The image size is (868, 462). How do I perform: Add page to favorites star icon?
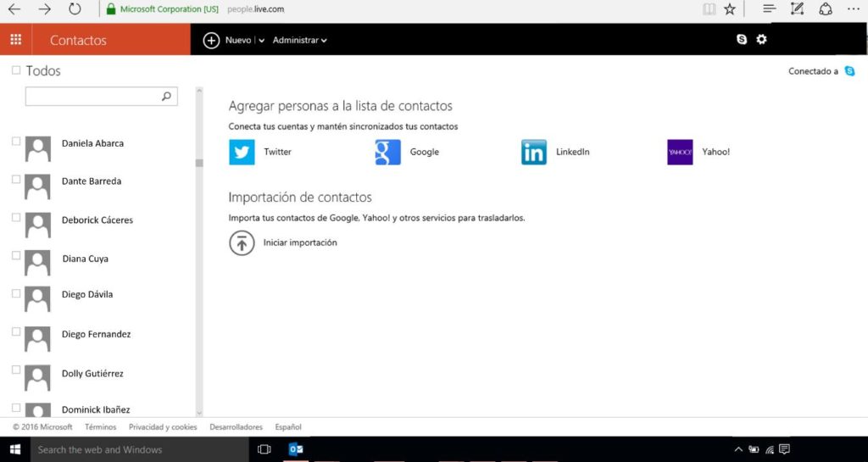[x=730, y=8]
